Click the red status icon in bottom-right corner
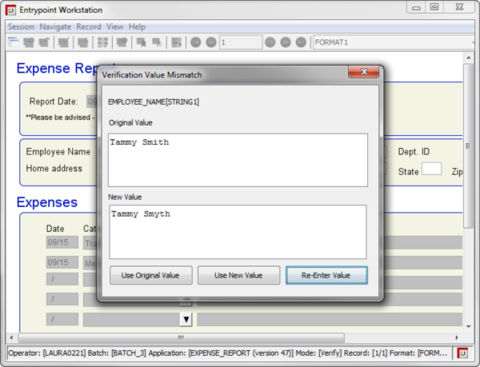Screen dimensions: 480x367 [462, 353]
